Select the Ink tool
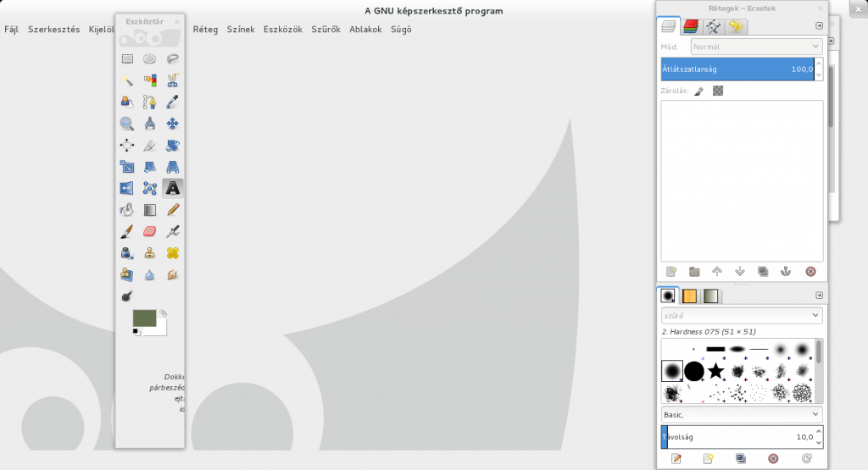 pos(127,252)
